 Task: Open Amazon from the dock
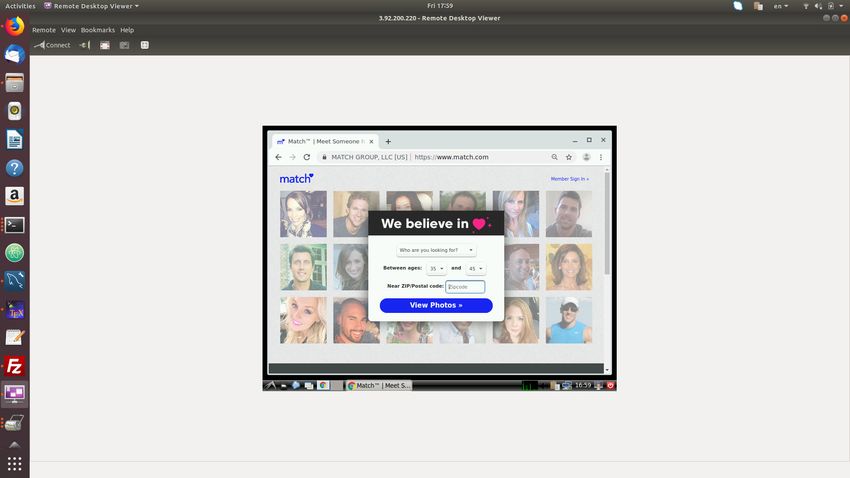point(15,196)
